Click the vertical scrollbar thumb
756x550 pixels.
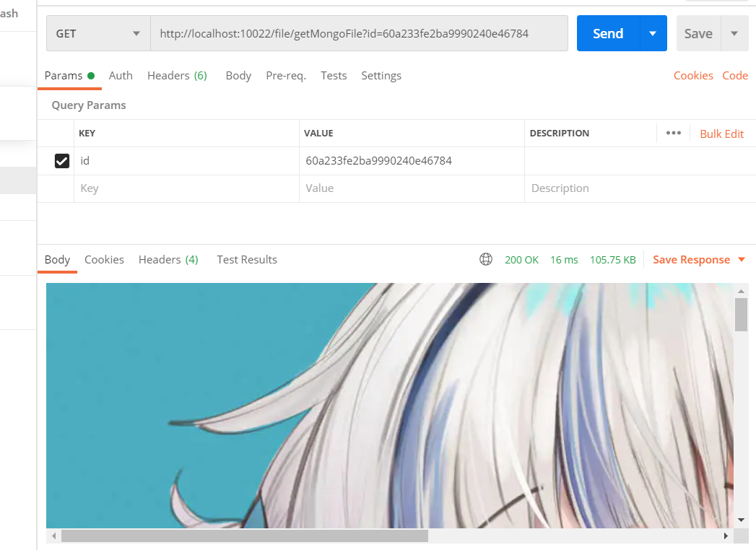click(x=741, y=315)
